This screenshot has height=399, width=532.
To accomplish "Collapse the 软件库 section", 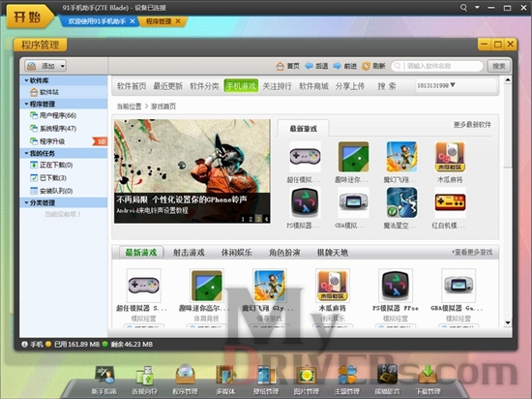I will click(26, 80).
